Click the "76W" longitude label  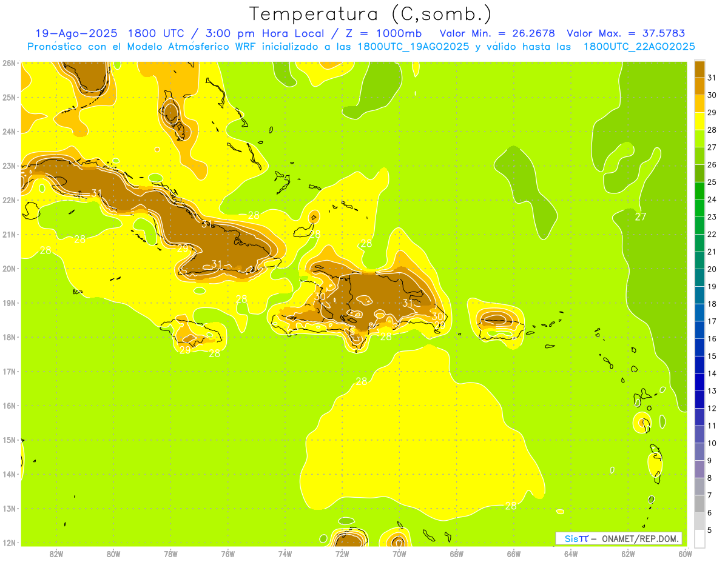coord(227,554)
